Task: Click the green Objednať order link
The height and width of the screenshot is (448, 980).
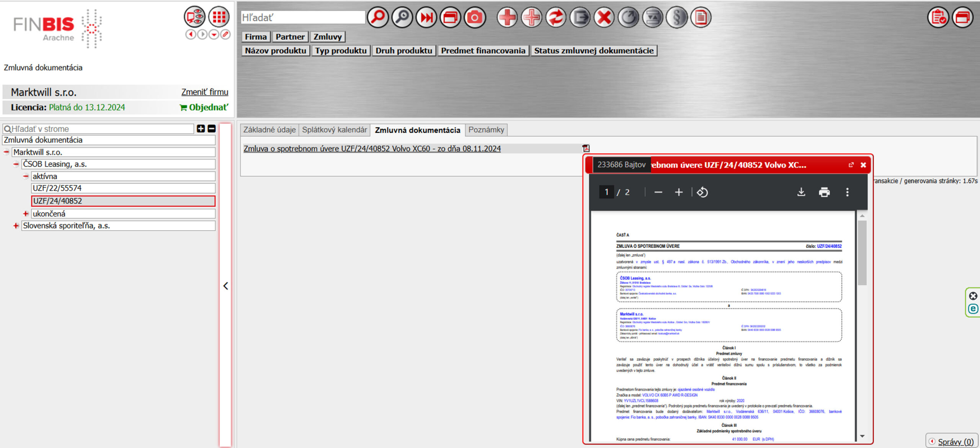Action: (x=204, y=107)
